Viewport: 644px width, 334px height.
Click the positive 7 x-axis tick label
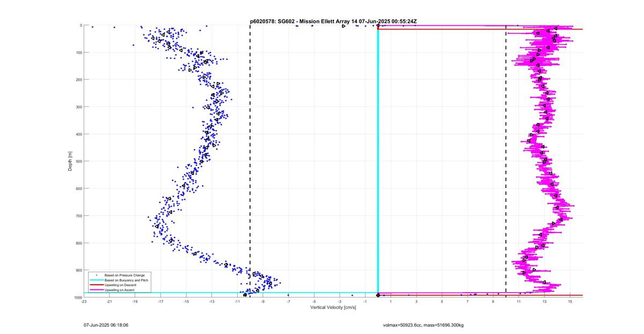(x=467, y=301)
